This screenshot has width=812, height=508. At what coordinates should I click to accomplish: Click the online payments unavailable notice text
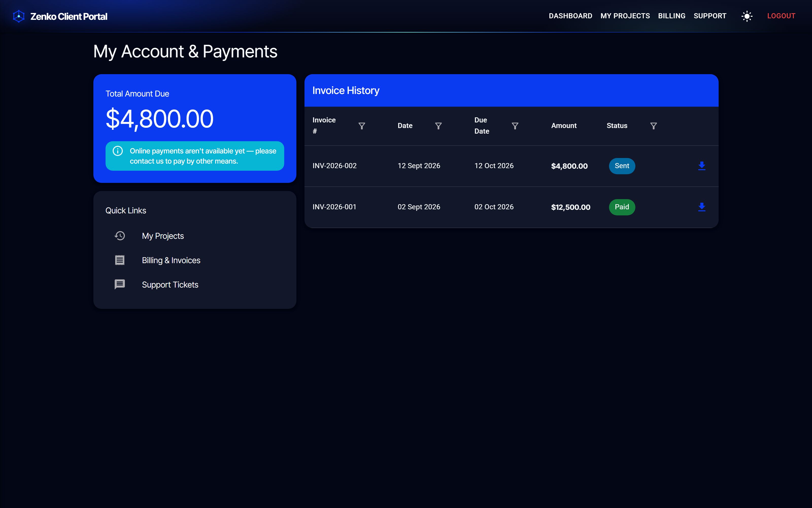pyautogui.click(x=203, y=156)
